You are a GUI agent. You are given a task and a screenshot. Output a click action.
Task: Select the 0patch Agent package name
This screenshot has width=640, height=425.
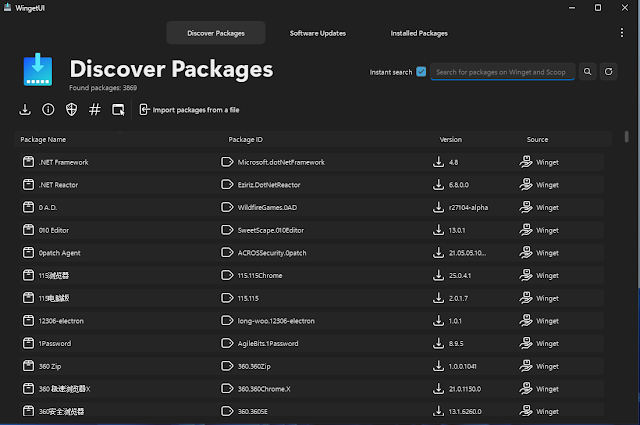tap(59, 253)
